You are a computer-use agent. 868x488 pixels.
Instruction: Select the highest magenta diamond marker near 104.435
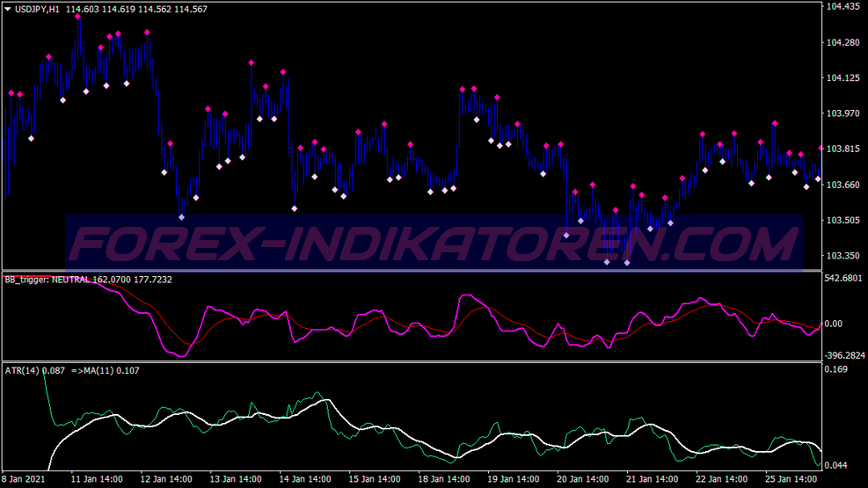(x=78, y=18)
